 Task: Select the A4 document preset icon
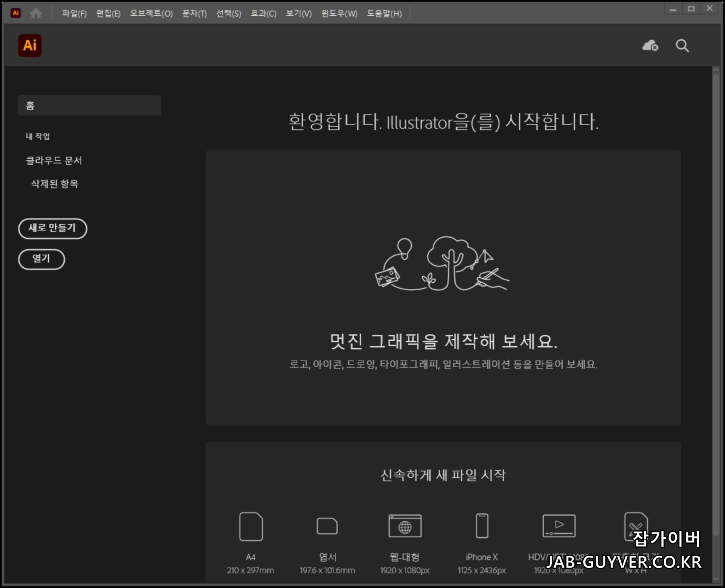pyautogui.click(x=251, y=526)
